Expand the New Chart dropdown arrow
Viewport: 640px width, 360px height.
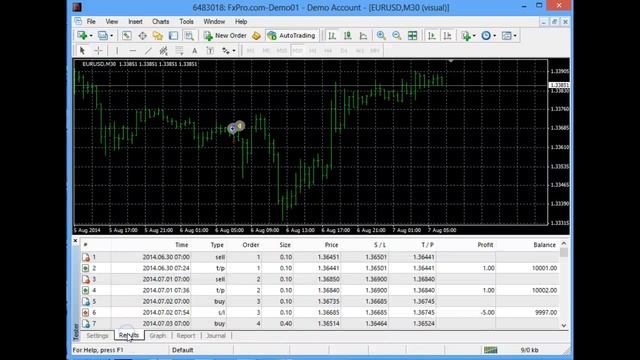coord(91,36)
